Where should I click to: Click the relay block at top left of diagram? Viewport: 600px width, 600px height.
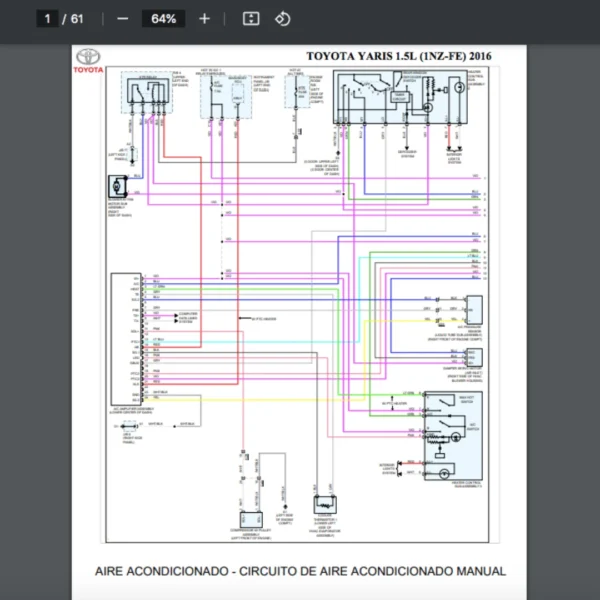pyautogui.click(x=145, y=93)
